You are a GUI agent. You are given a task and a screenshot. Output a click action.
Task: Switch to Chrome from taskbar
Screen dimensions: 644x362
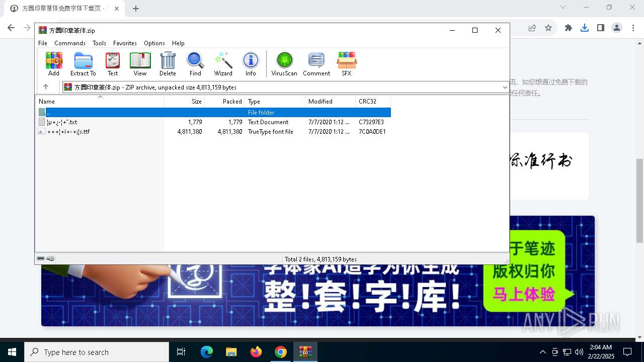(281, 352)
